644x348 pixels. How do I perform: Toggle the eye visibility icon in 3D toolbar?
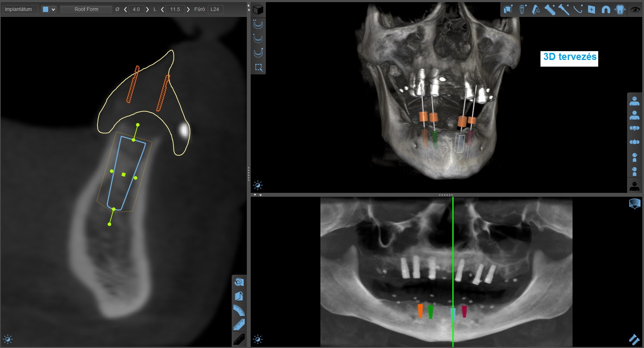point(635,10)
